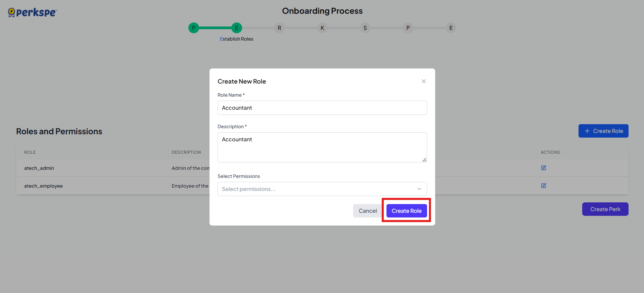
Task: Click the plus Create Role button behind dialog
Action: click(x=603, y=131)
